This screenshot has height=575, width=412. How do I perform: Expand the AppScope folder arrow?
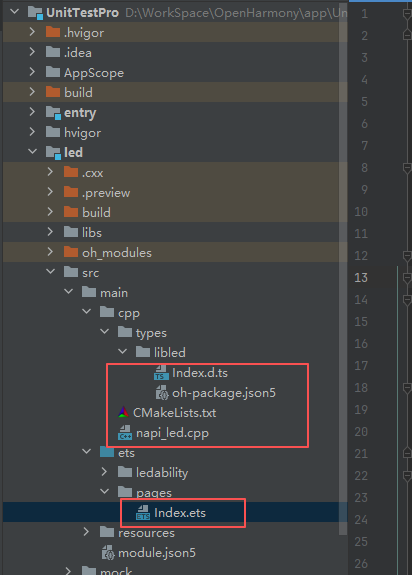tap(32, 72)
